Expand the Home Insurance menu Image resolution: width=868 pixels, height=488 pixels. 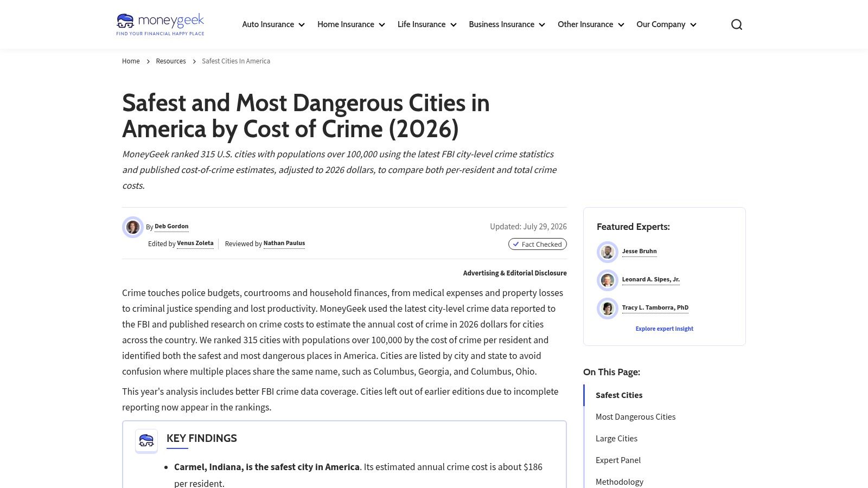click(x=351, y=24)
